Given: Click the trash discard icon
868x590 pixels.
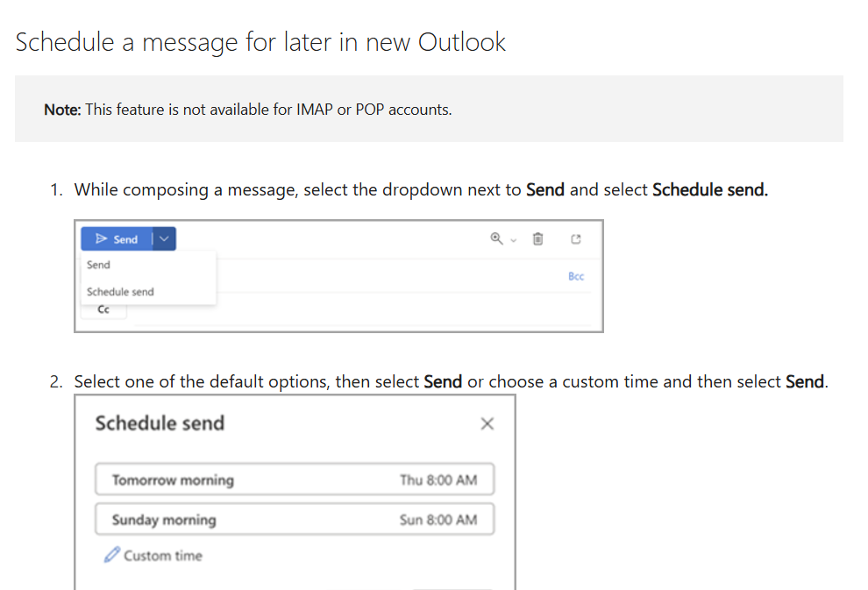Looking at the screenshot, I should point(538,238).
